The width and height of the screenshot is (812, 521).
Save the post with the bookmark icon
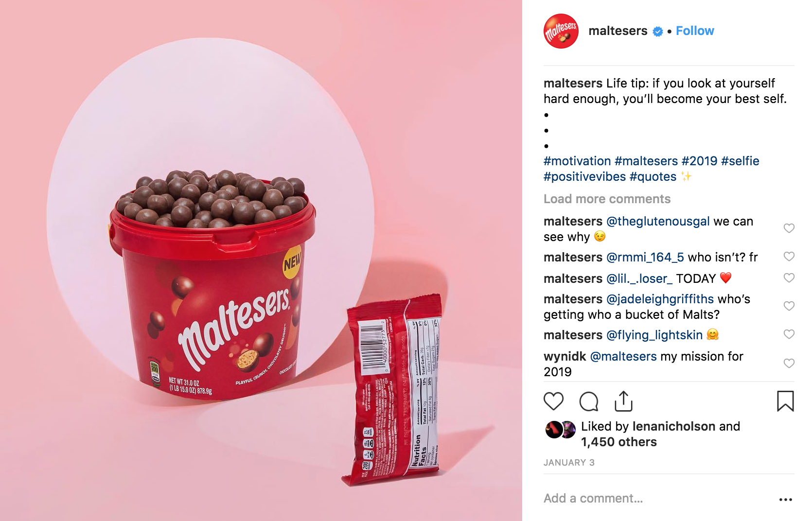(785, 401)
